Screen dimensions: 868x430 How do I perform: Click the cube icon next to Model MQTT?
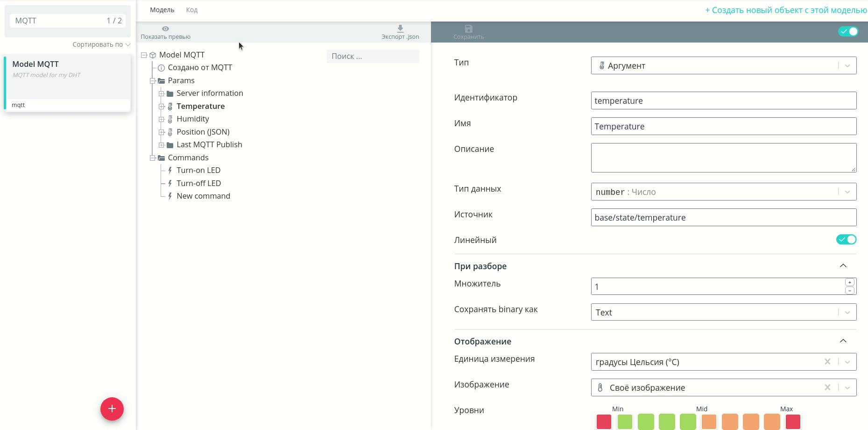[153, 55]
